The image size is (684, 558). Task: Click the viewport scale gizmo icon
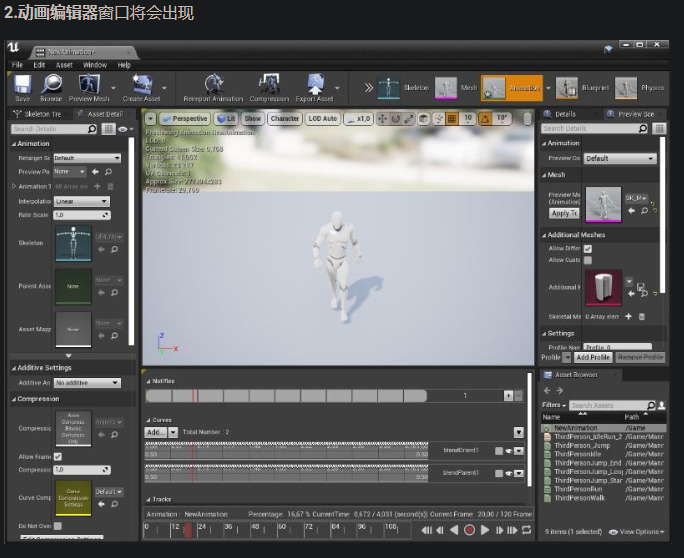[x=409, y=119]
